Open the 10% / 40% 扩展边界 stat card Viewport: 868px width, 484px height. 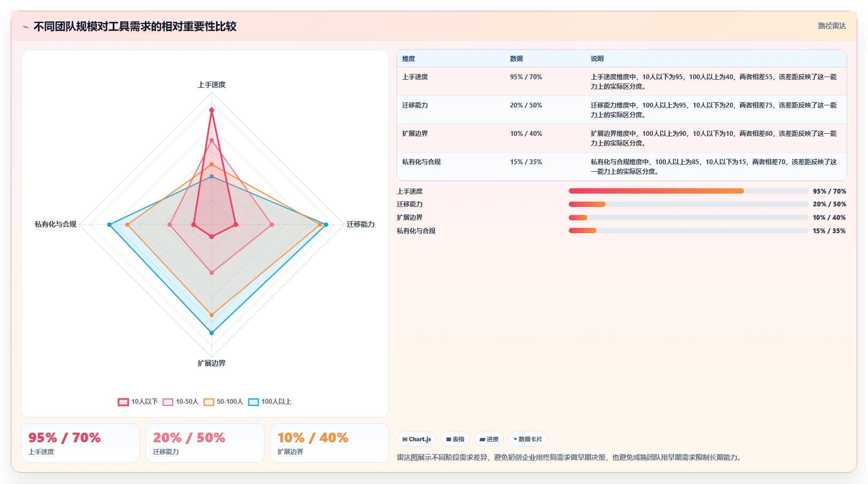click(x=329, y=443)
